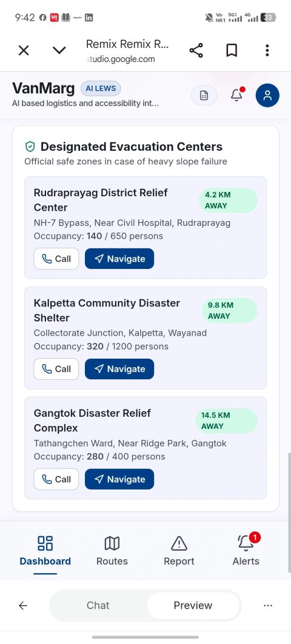Bookmark this page with the bookmark icon
Screen dimensions: 291x644
232,51
